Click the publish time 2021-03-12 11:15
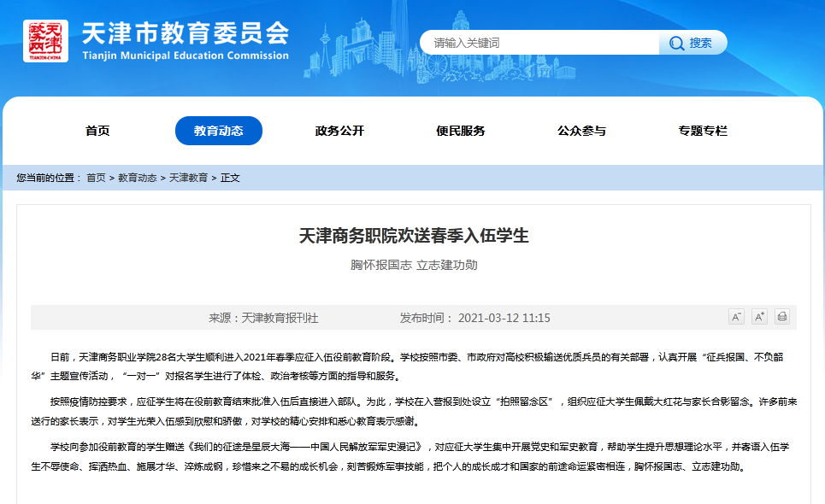 (504, 318)
